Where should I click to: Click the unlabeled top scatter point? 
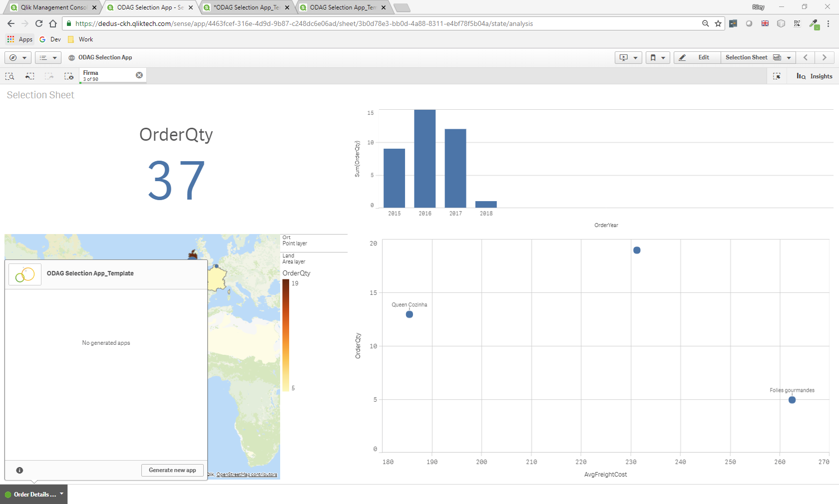637,250
